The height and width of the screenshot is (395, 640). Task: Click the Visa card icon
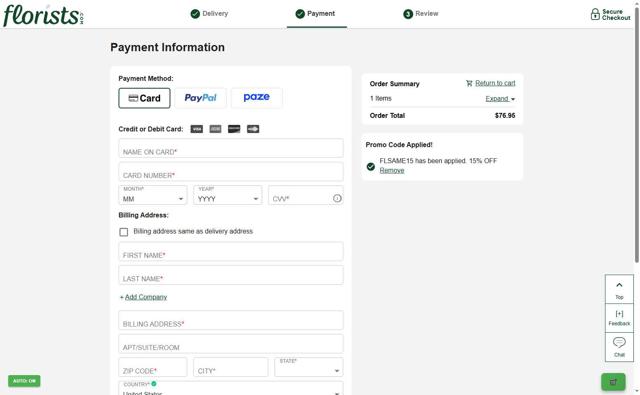[197, 129]
